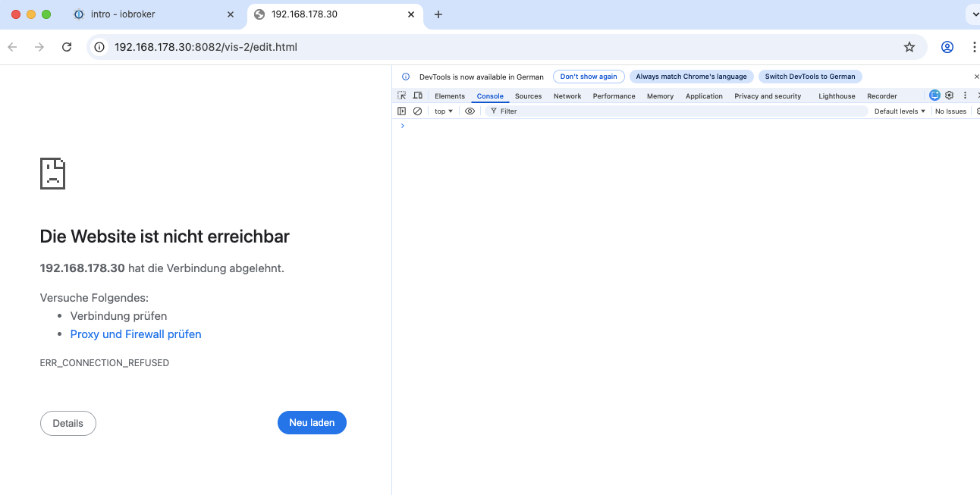This screenshot has width=980, height=495.
Task: Open the Memory panel tab
Action: [x=660, y=96]
